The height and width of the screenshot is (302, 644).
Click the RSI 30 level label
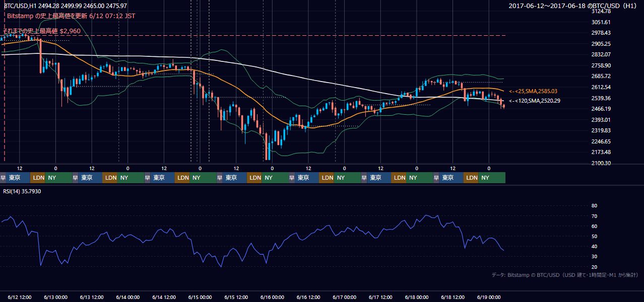point(594,257)
